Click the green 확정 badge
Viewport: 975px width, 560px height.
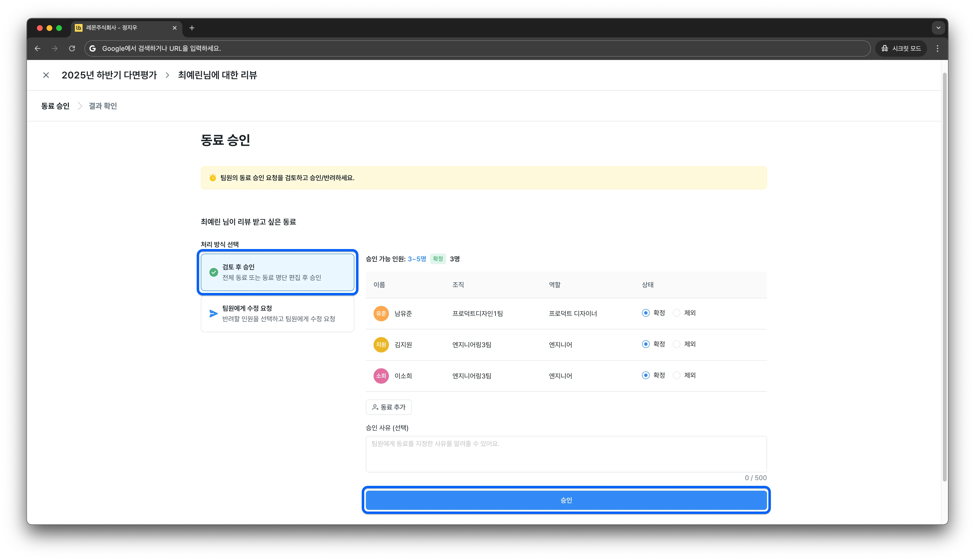pos(438,259)
